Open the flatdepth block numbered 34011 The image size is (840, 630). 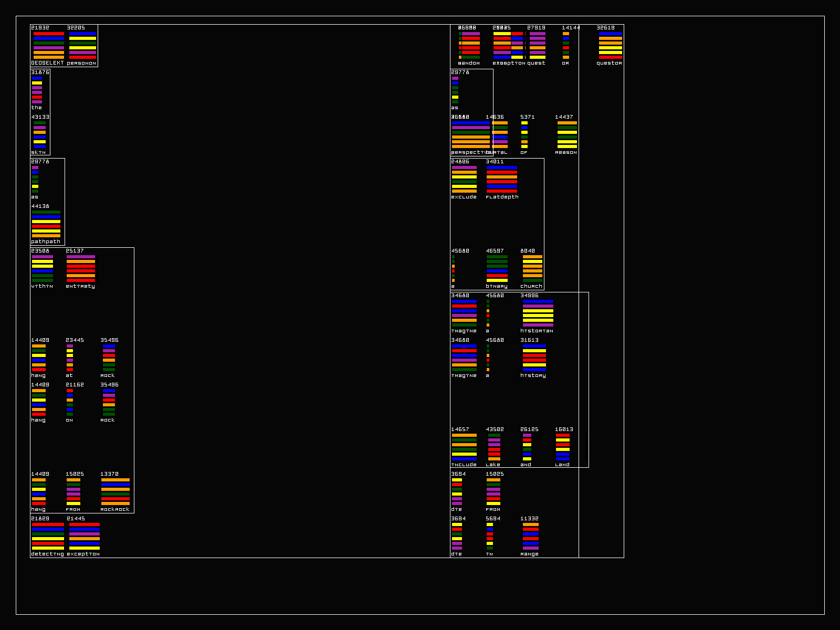click(502, 179)
